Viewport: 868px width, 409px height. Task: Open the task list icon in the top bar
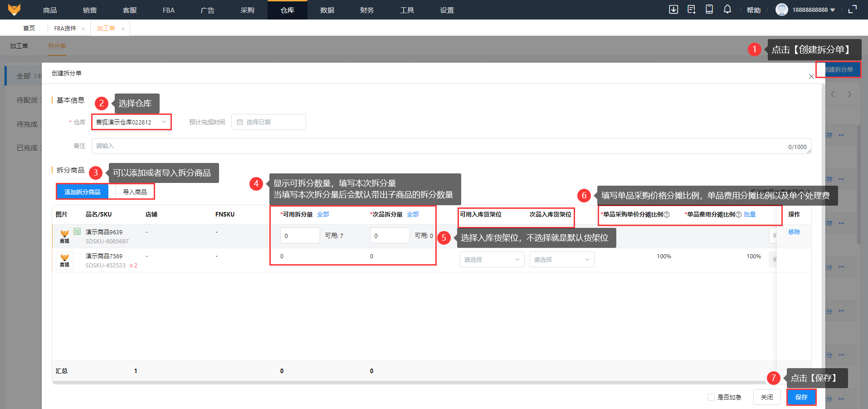(691, 10)
